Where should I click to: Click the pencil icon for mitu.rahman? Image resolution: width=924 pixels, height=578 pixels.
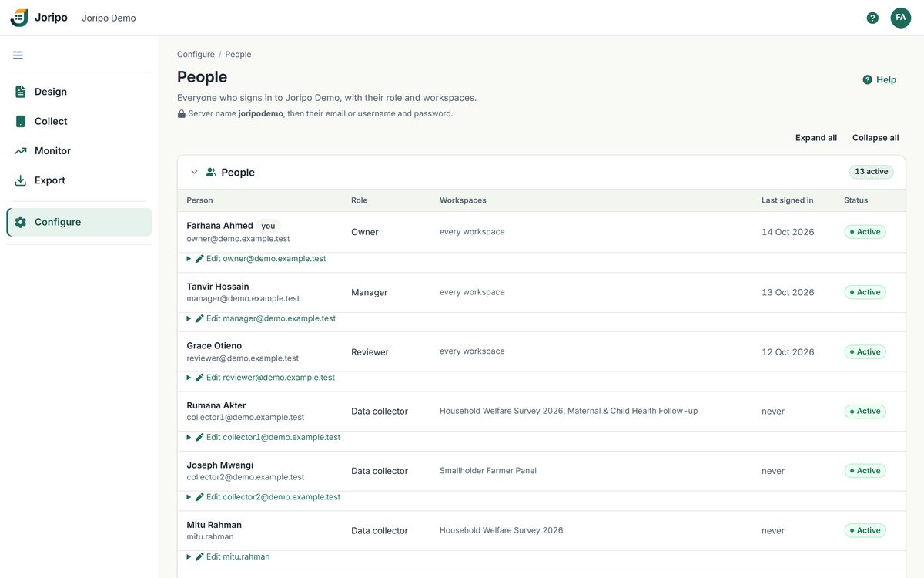[199, 556]
